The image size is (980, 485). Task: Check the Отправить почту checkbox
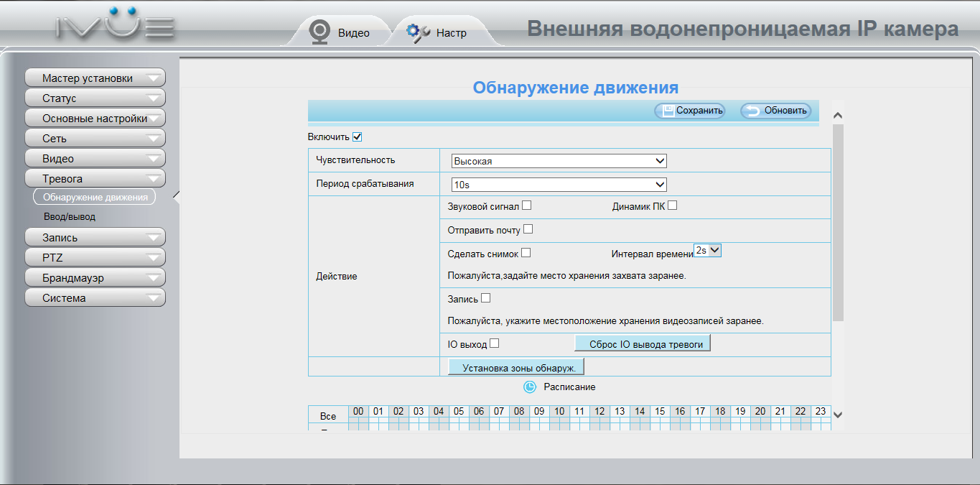point(528,230)
